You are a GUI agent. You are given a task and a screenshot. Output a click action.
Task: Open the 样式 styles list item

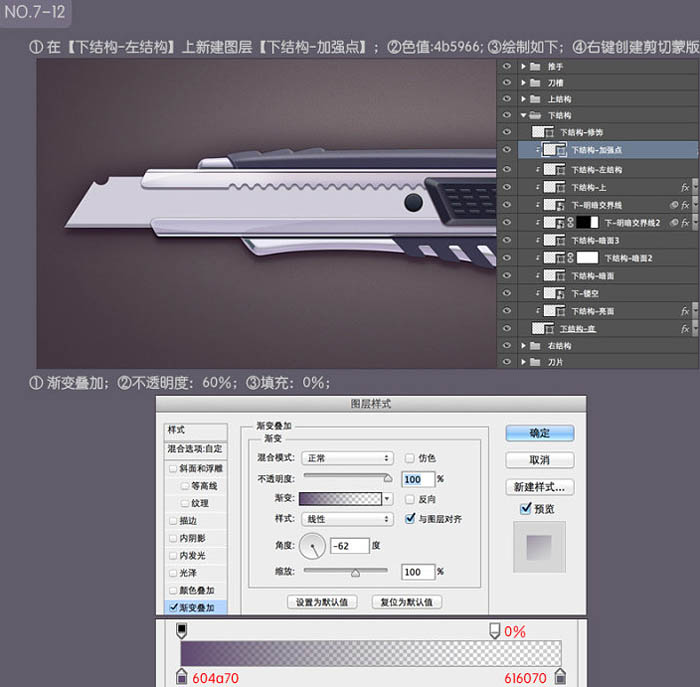point(196,430)
